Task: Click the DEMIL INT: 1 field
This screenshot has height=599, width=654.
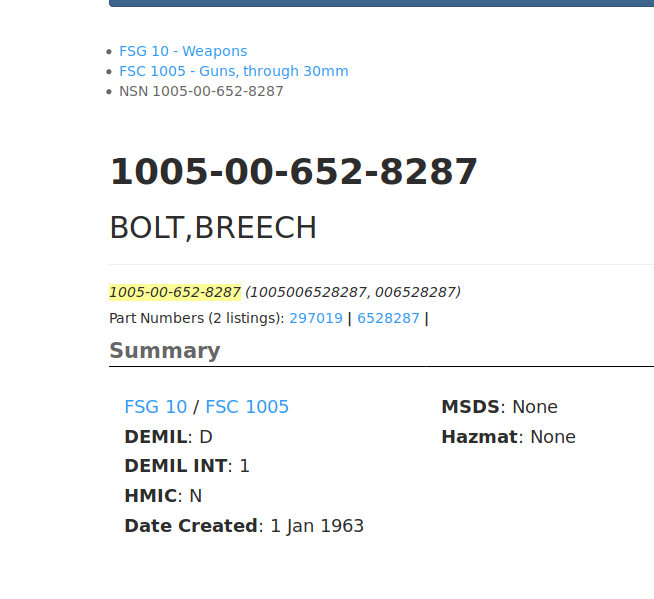Action: click(186, 466)
